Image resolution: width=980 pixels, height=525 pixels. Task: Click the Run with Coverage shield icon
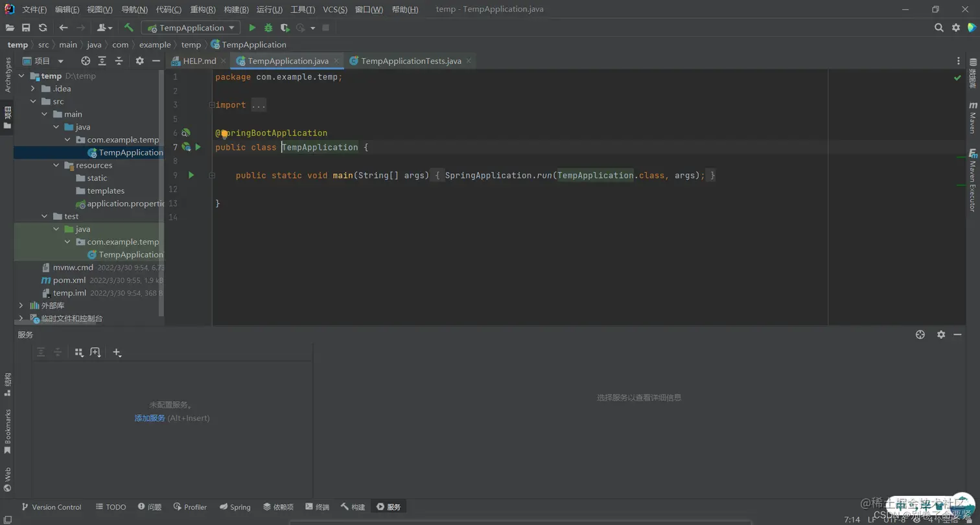pos(285,28)
